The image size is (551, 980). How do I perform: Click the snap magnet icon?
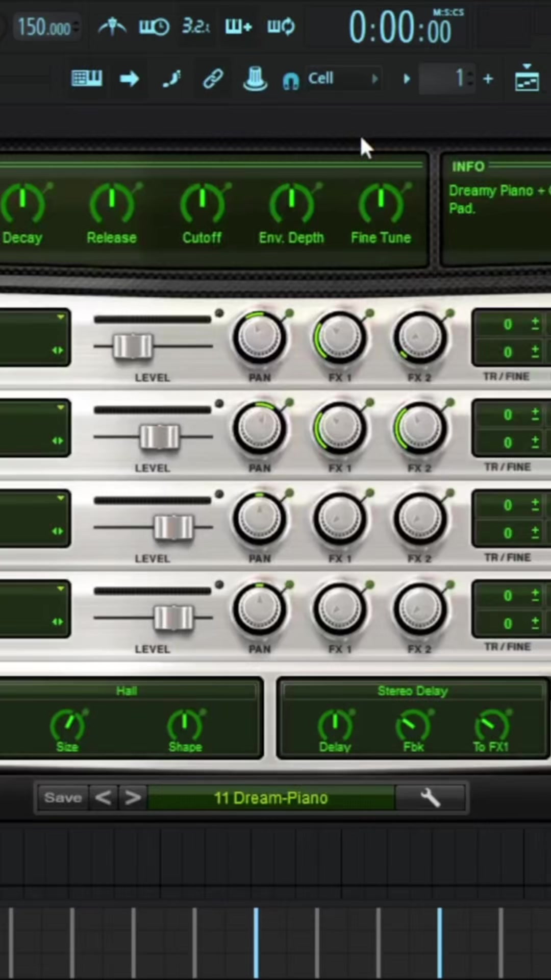(x=291, y=81)
